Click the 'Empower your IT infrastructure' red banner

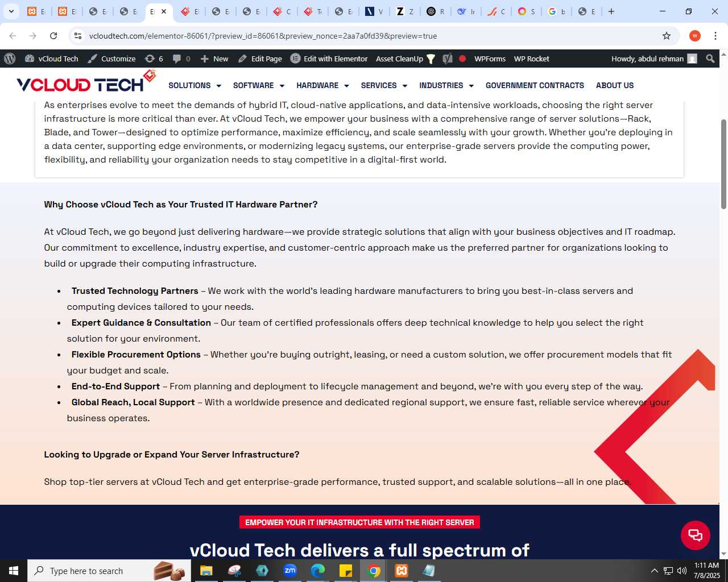pos(359,522)
